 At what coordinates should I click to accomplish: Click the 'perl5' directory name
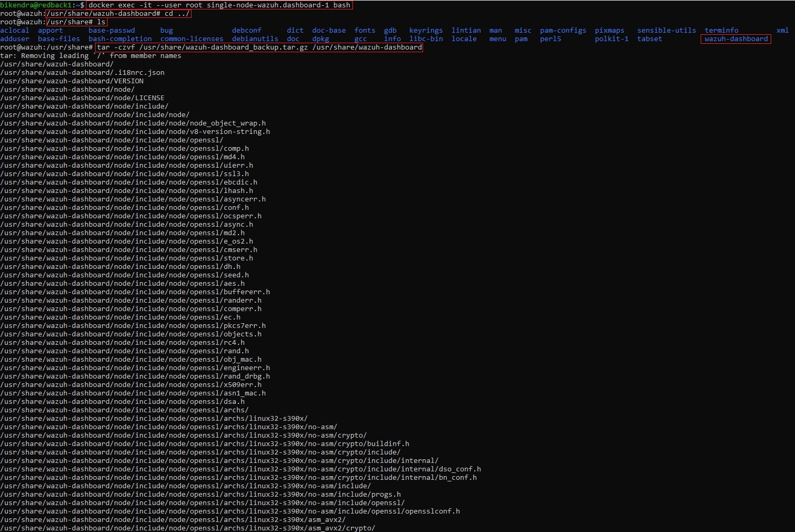pyautogui.click(x=551, y=38)
